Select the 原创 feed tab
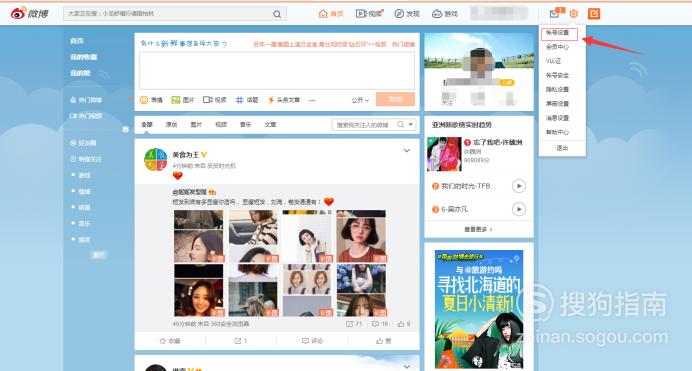This screenshot has width=692, height=371. (171, 125)
